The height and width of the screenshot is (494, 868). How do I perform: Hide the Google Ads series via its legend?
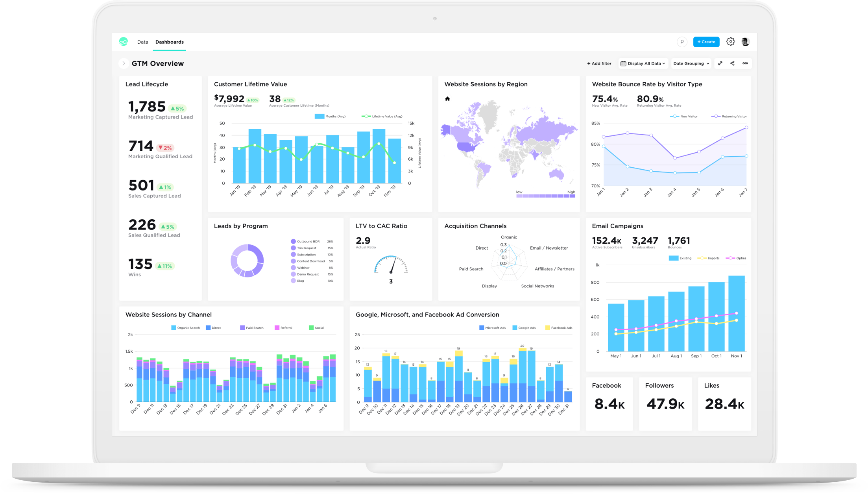click(x=524, y=327)
